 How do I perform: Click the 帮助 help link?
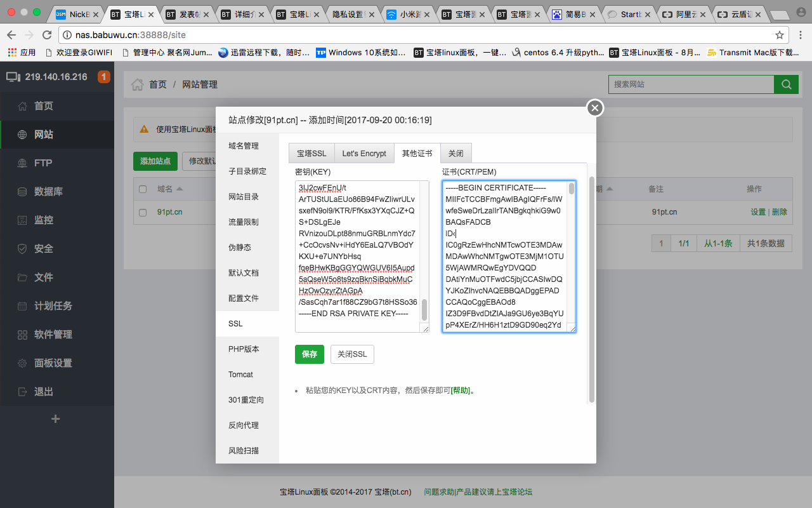click(461, 391)
